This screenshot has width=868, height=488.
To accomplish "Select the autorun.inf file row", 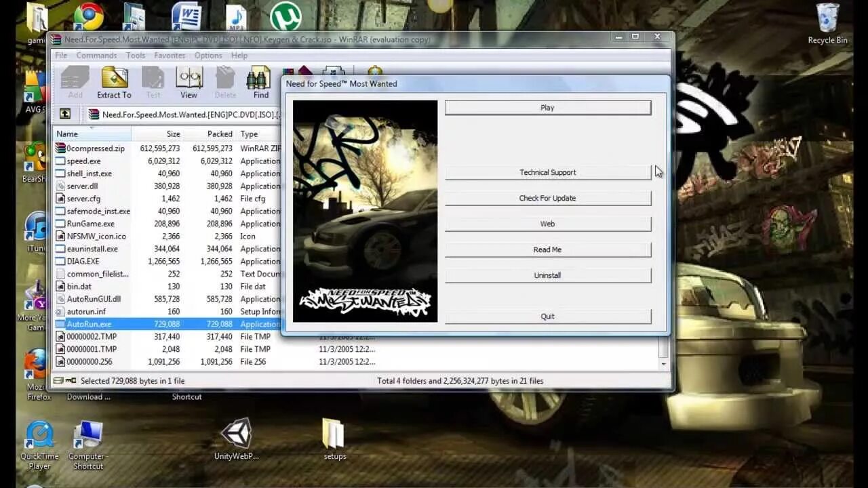I will 167,312.
